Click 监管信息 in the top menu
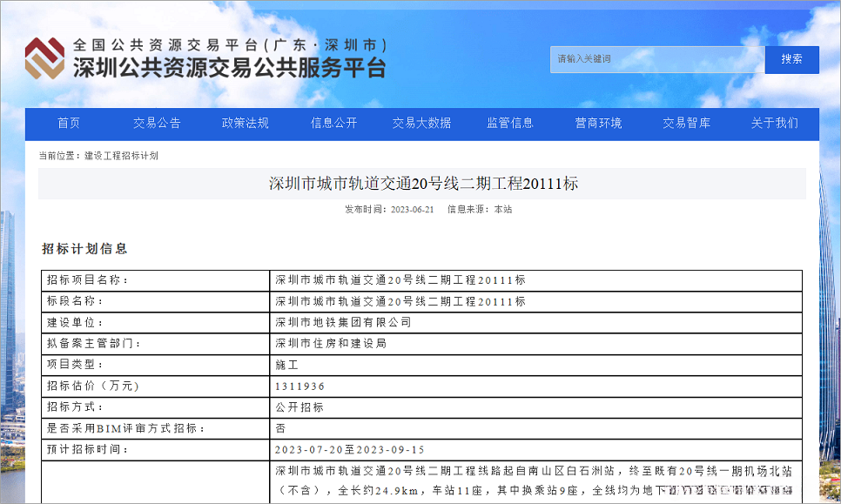Viewport: 841px width, 504px height. point(510,124)
